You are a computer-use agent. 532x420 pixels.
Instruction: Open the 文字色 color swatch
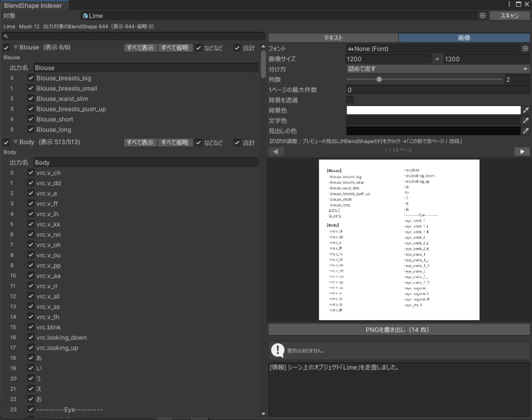click(433, 121)
